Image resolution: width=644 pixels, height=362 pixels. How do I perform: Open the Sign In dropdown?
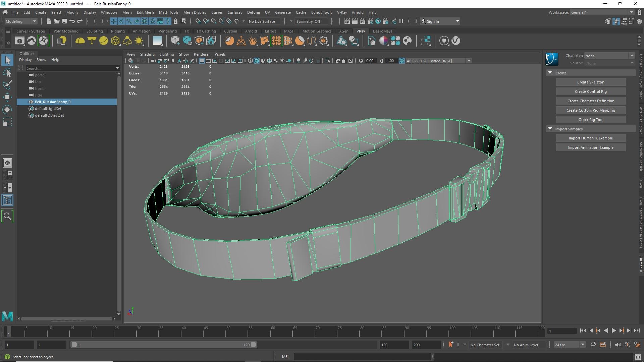[x=440, y=21]
